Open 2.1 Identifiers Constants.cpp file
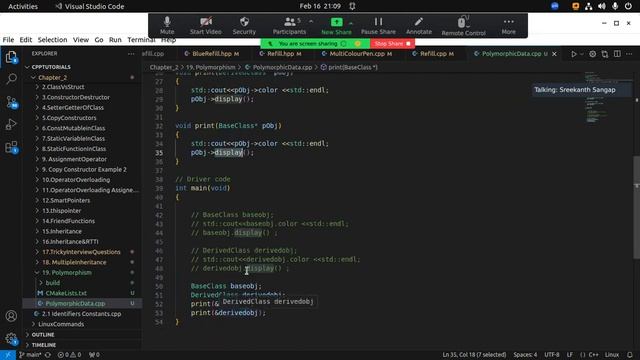Viewport: 640px width, 360px height. pos(82,314)
